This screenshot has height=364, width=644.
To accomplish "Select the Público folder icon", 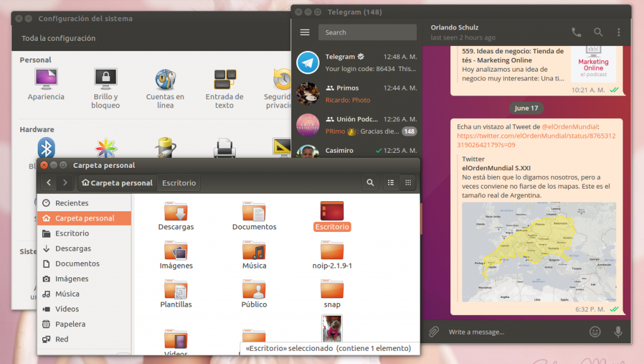I will pos(254,289).
